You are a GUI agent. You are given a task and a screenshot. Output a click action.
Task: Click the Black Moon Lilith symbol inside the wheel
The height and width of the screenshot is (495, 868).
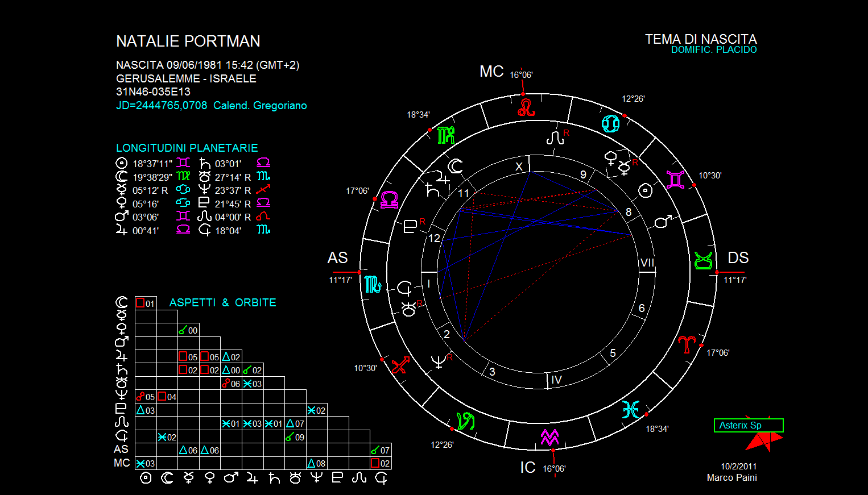click(404, 289)
